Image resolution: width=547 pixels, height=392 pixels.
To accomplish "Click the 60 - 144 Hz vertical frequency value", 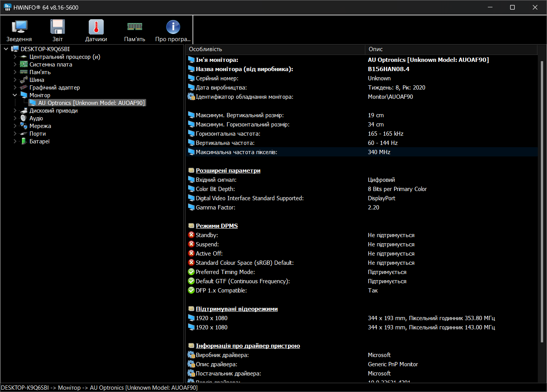I will tap(383, 143).
